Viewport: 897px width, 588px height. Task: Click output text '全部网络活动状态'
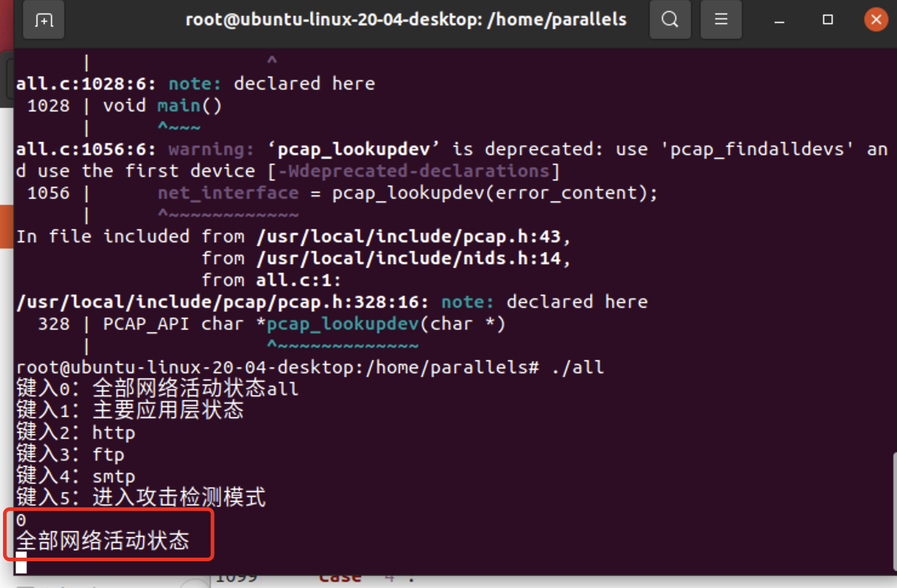coord(103,541)
